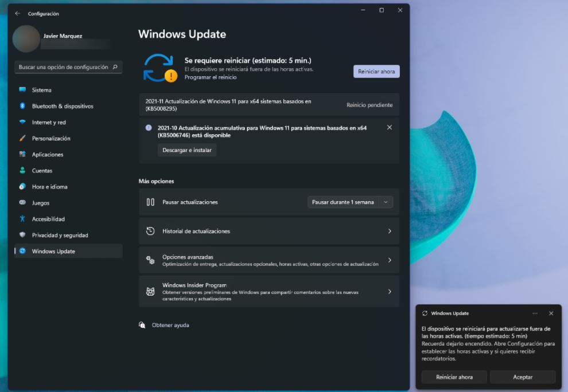568x392 pixels.
Task: Click the Obtener ayuda help icon
Action: (142, 325)
